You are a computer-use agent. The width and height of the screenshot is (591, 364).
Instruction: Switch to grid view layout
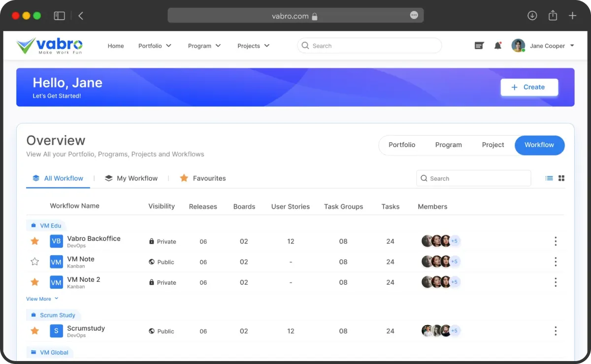point(561,178)
